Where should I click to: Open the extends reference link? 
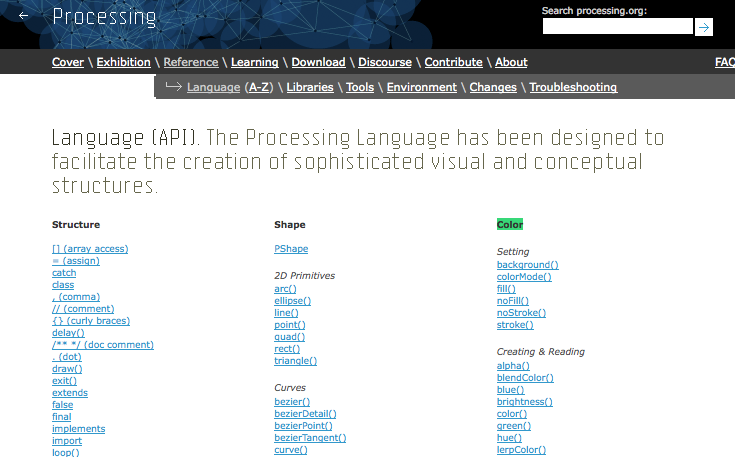[70, 393]
